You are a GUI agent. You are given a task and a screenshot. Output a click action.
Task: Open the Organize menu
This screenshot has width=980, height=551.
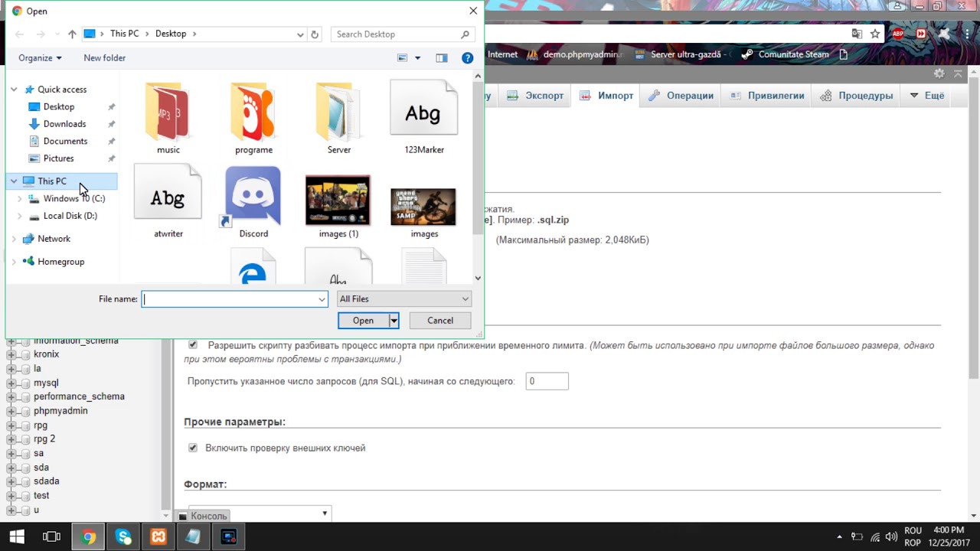click(x=40, y=58)
